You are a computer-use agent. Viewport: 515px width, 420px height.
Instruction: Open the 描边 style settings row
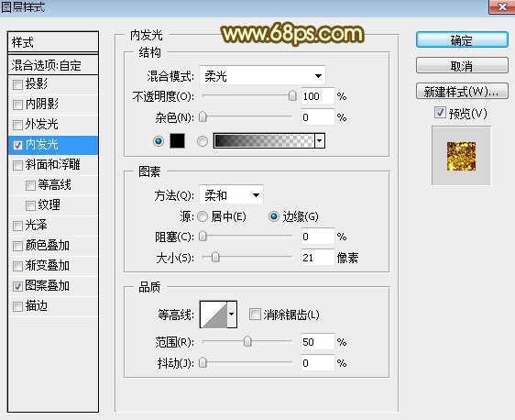pos(53,306)
